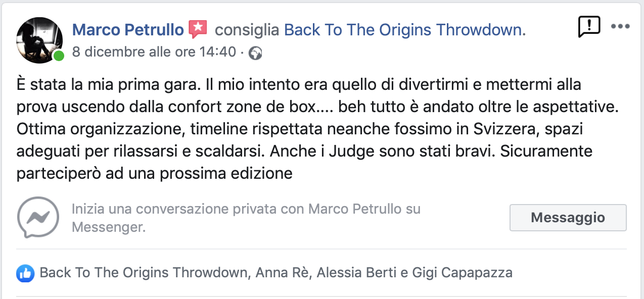Click the post timestamp 8 dicembre alle ore 14:40

click(154, 52)
